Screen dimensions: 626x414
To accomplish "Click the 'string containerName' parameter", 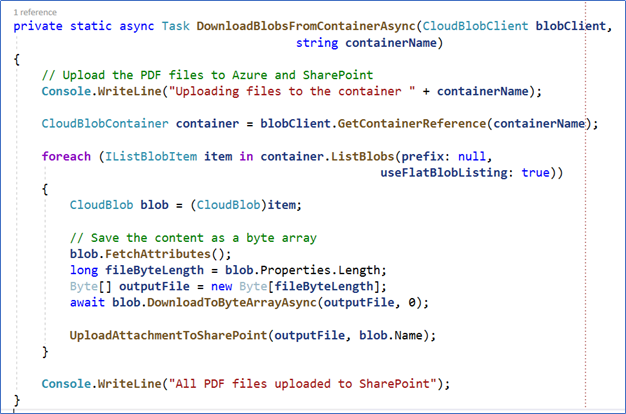I will pyautogui.click(x=369, y=43).
